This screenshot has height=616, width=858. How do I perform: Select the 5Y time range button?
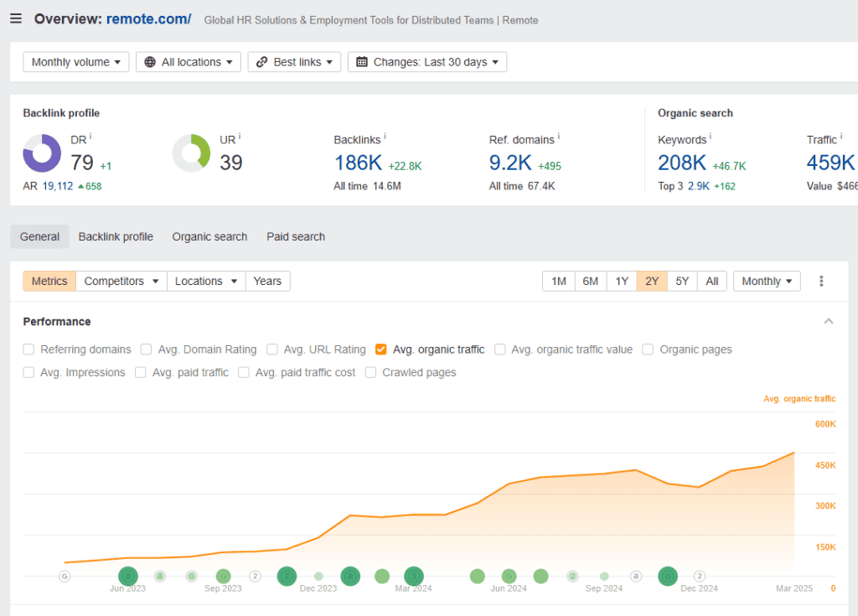682,282
